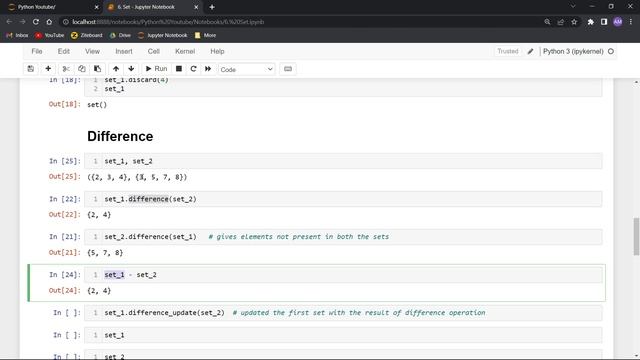Click the Trusted notebook indicator

(x=508, y=51)
